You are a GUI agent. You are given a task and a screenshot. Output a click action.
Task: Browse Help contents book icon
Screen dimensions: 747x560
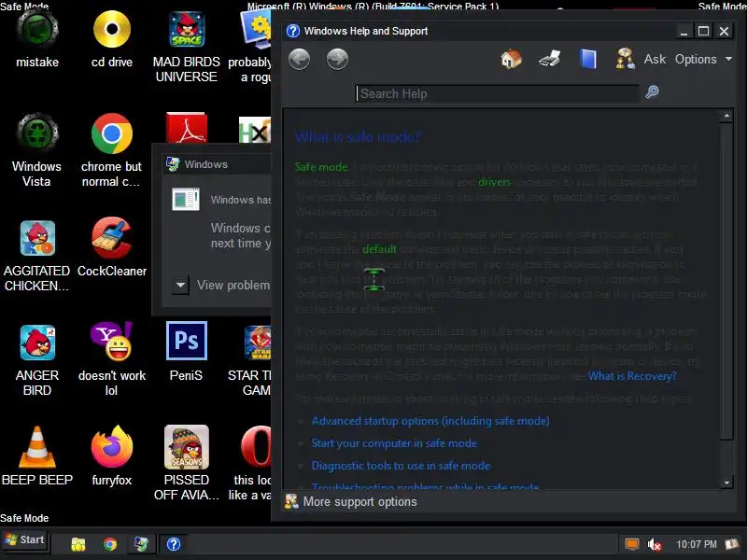(x=588, y=60)
